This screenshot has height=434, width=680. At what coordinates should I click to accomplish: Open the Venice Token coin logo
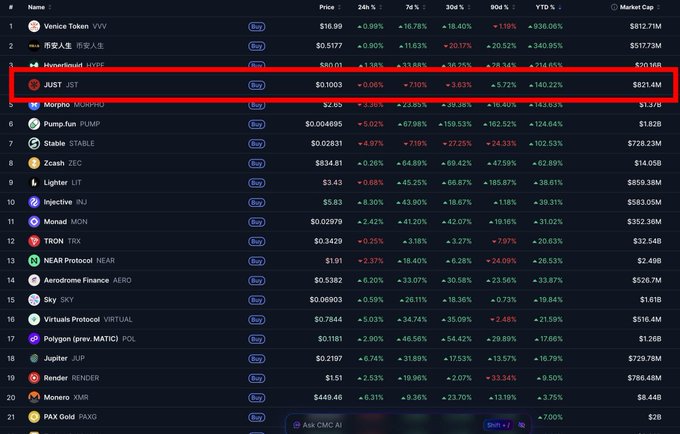pos(34,26)
